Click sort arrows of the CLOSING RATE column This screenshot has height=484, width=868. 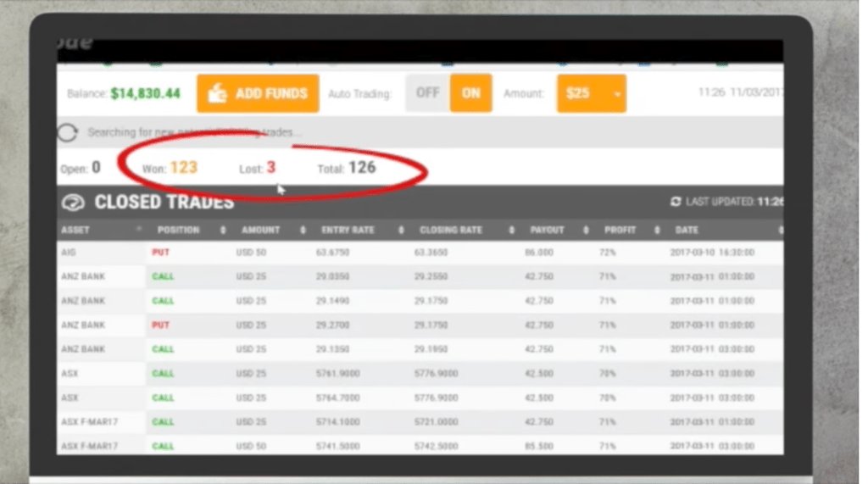pos(511,230)
